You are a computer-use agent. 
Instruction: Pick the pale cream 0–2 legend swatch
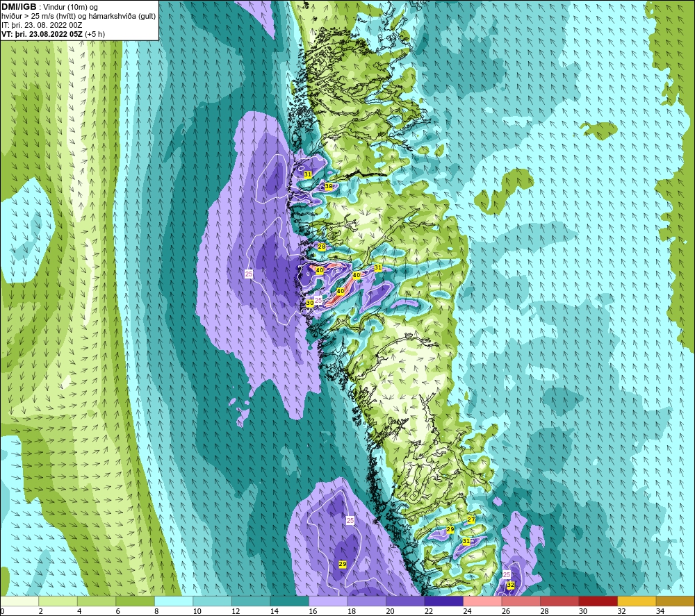point(19,601)
